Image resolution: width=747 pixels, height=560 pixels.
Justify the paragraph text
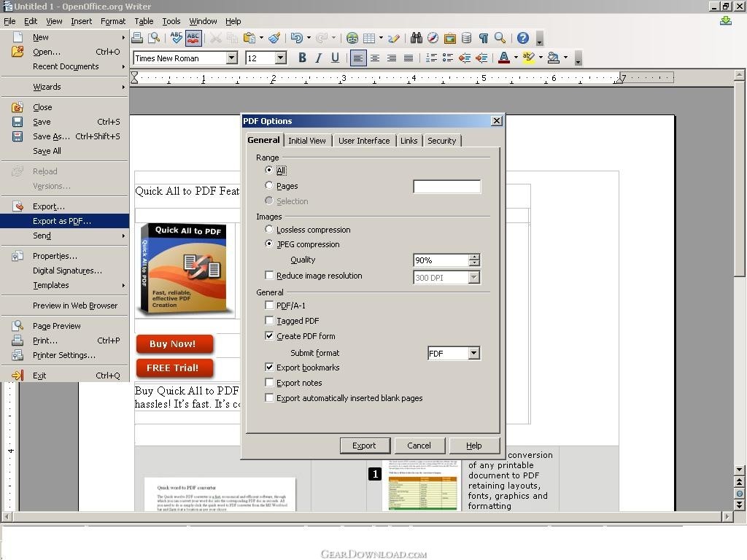409,58
